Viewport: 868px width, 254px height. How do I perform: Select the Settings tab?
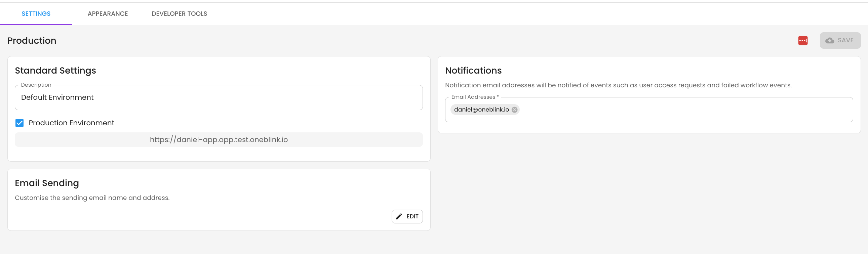36,14
